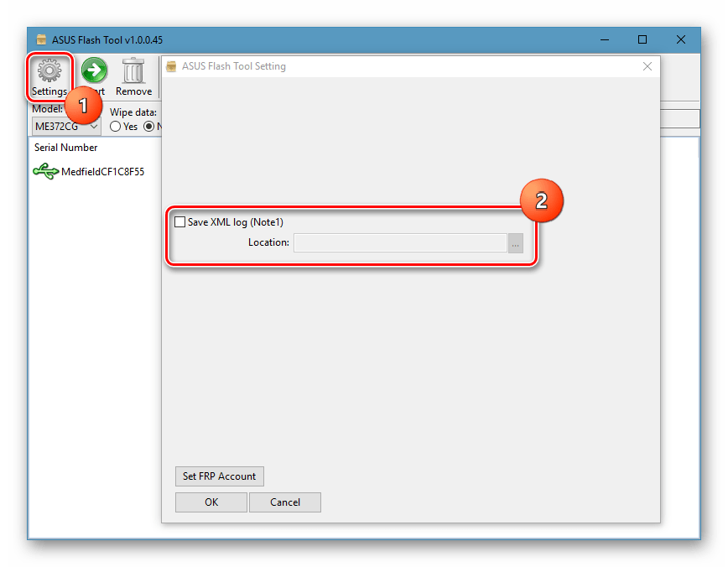Close the main ASUS Flash Tool window

(x=681, y=40)
